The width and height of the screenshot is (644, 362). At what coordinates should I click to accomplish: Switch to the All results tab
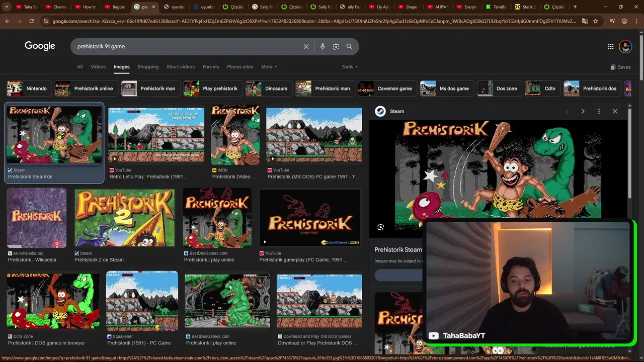(x=79, y=67)
